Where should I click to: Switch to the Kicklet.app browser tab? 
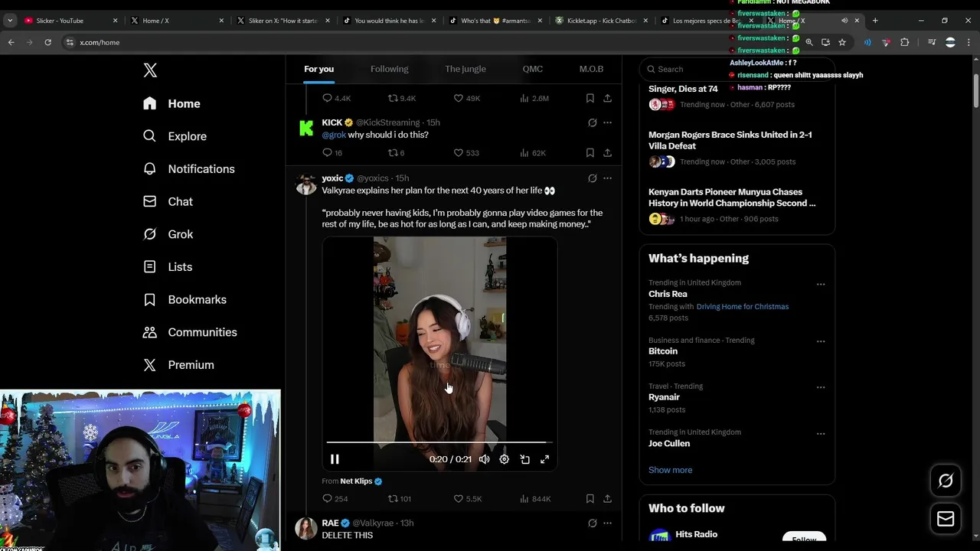pos(601,21)
